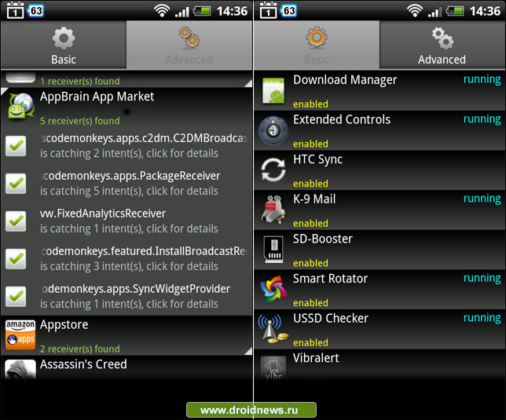Image resolution: width=506 pixels, height=420 pixels.
Task: Select the Extended Controls row
Action: (x=379, y=130)
